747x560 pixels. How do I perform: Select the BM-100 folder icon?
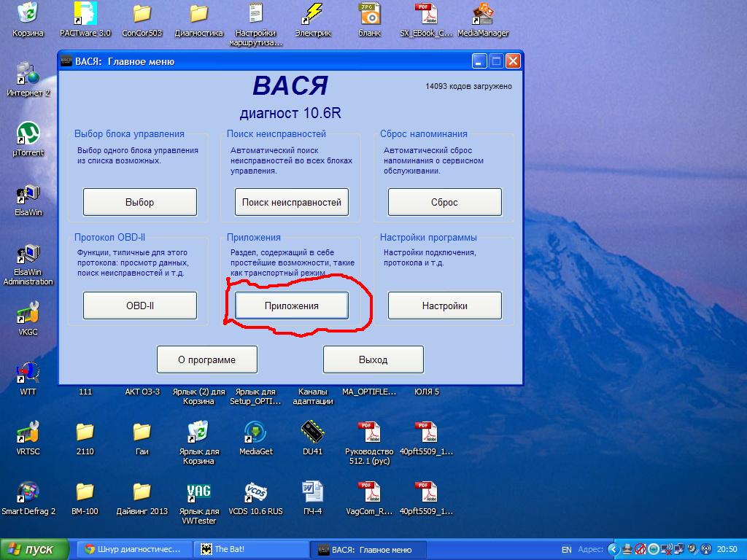pyautogui.click(x=85, y=492)
